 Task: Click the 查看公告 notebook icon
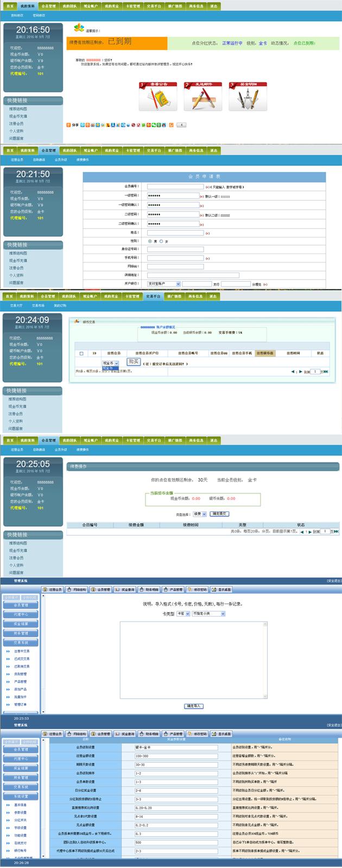click(157, 97)
